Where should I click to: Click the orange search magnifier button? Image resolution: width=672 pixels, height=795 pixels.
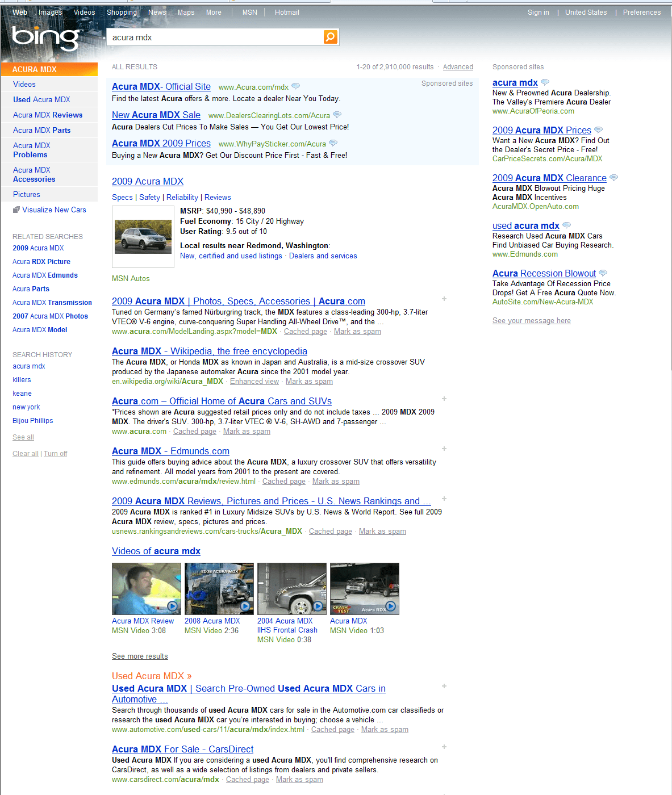tap(329, 36)
